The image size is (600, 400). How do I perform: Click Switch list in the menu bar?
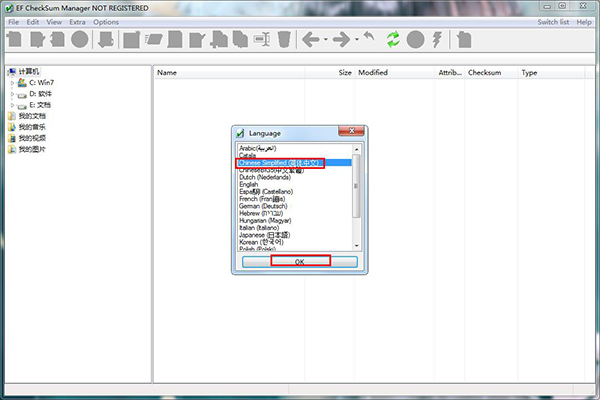point(550,21)
